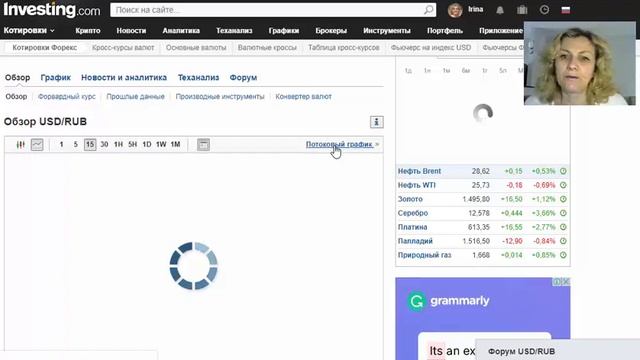This screenshot has height=360, width=640.
Task: Open the Аналитика menu
Action: (181, 31)
